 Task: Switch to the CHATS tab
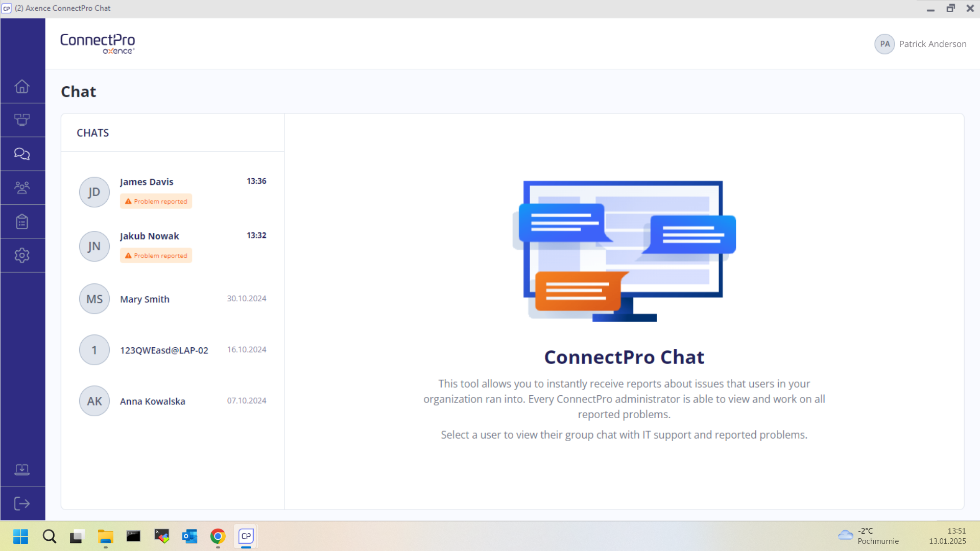click(x=92, y=132)
